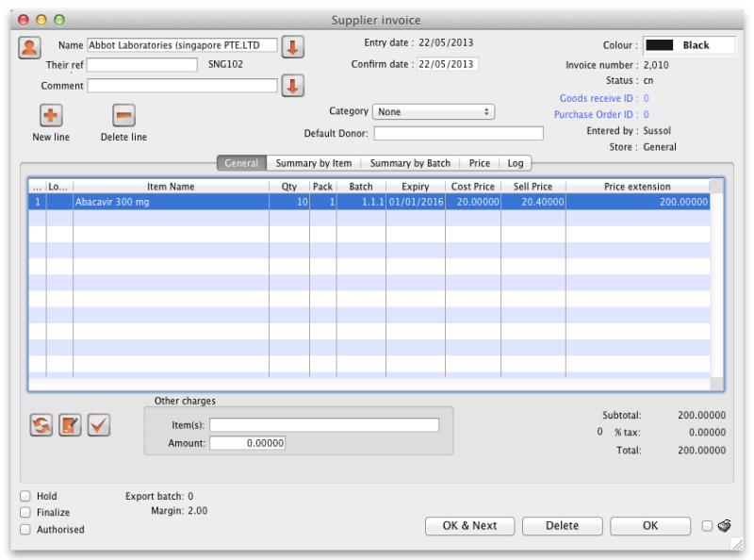Toggle the print checkbox beside the printer icon
The height and width of the screenshot is (560, 754).
click(x=708, y=526)
